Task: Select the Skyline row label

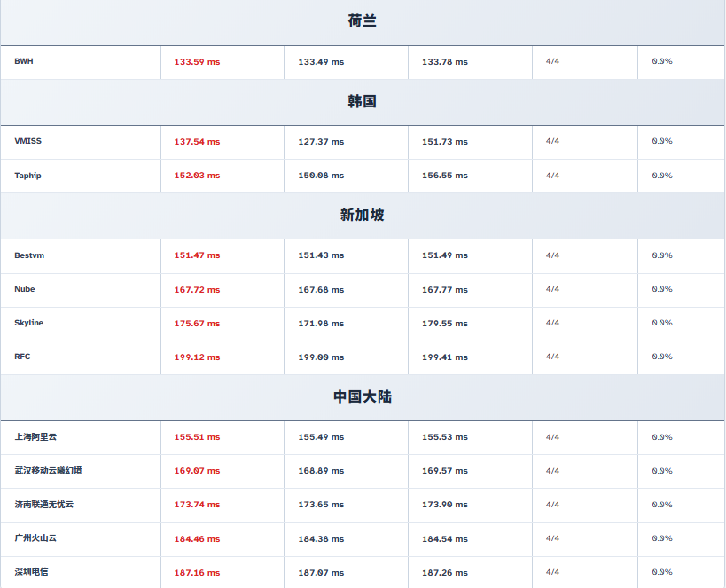Action: coord(28,323)
